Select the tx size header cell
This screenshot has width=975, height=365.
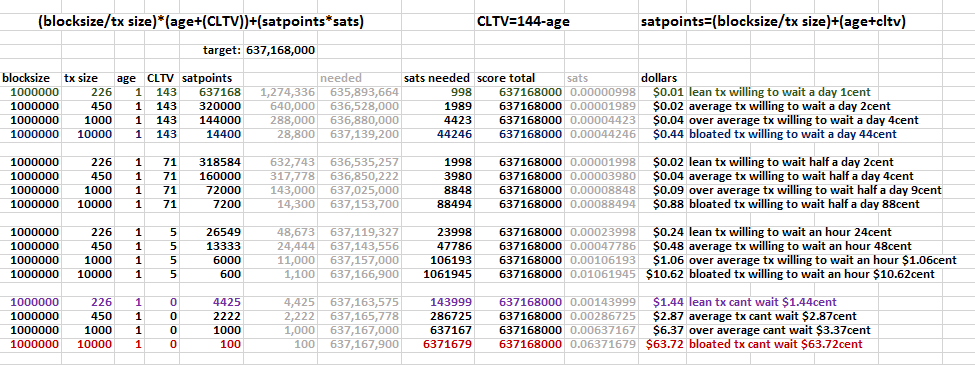tap(88, 79)
